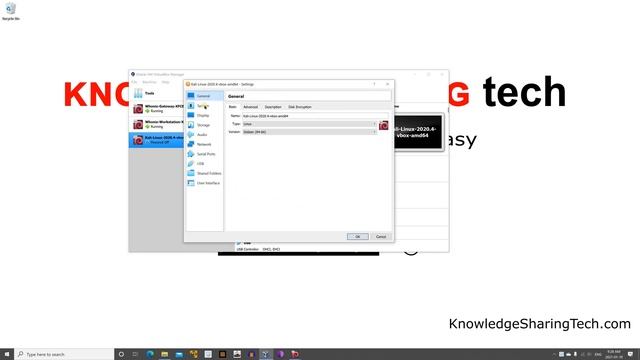Viewport: 640px width, 360px height.
Task: Open Machine menu in VirtualBox Manager
Action: point(149,82)
